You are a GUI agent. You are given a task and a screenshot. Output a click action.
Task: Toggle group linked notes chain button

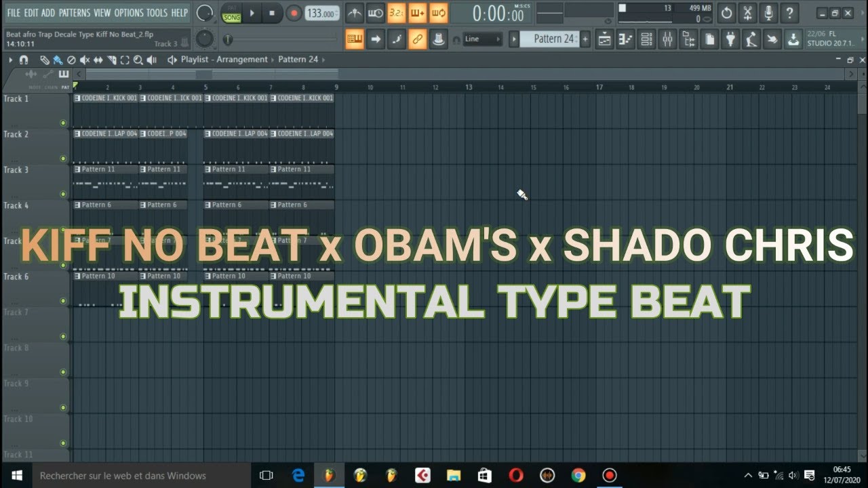coord(417,39)
